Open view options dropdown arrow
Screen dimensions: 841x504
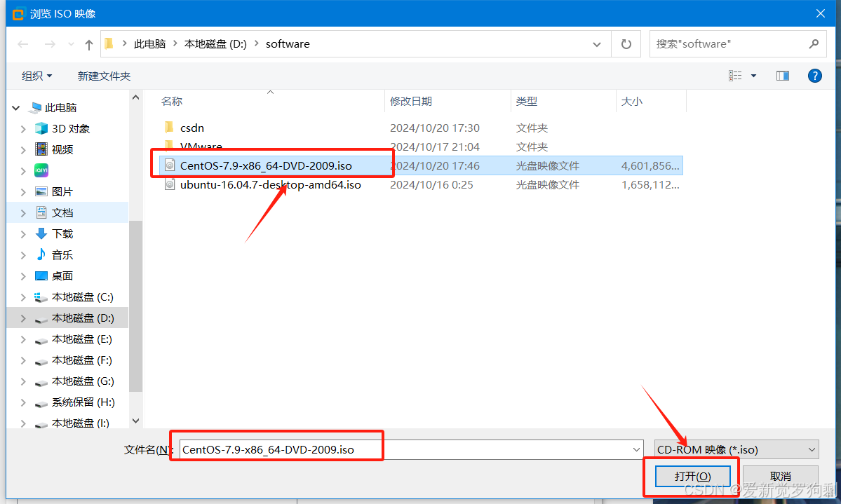coord(753,76)
